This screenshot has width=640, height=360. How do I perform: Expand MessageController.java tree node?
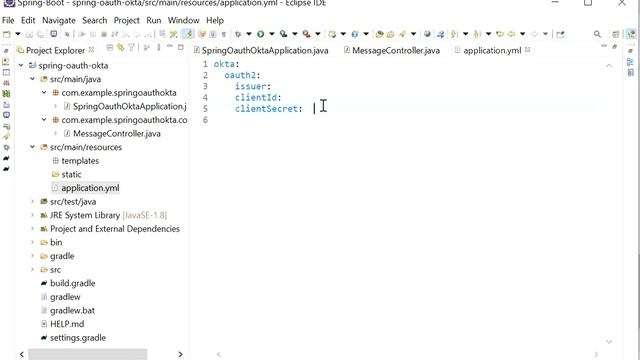55,133
